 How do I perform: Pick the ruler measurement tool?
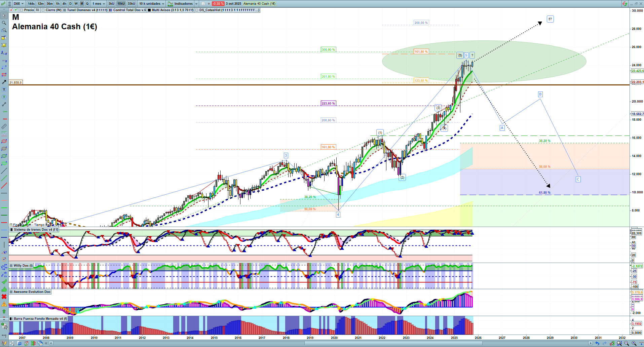(4, 126)
